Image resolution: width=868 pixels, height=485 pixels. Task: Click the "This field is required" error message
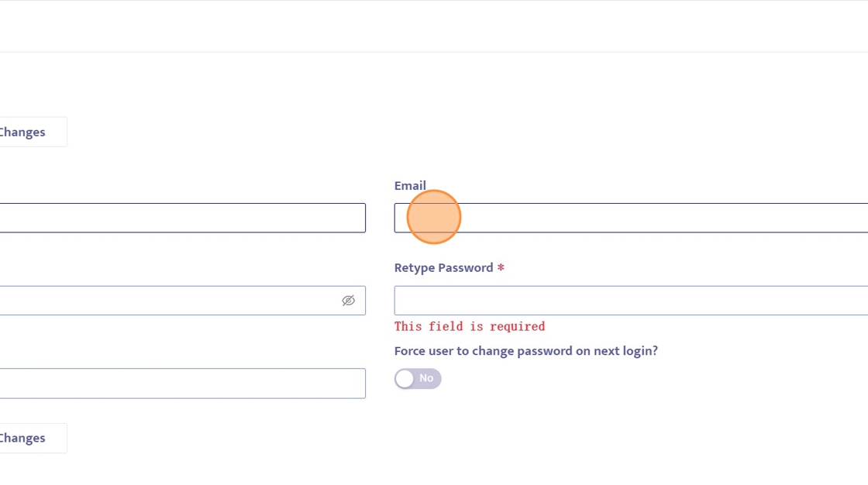pos(469,326)
